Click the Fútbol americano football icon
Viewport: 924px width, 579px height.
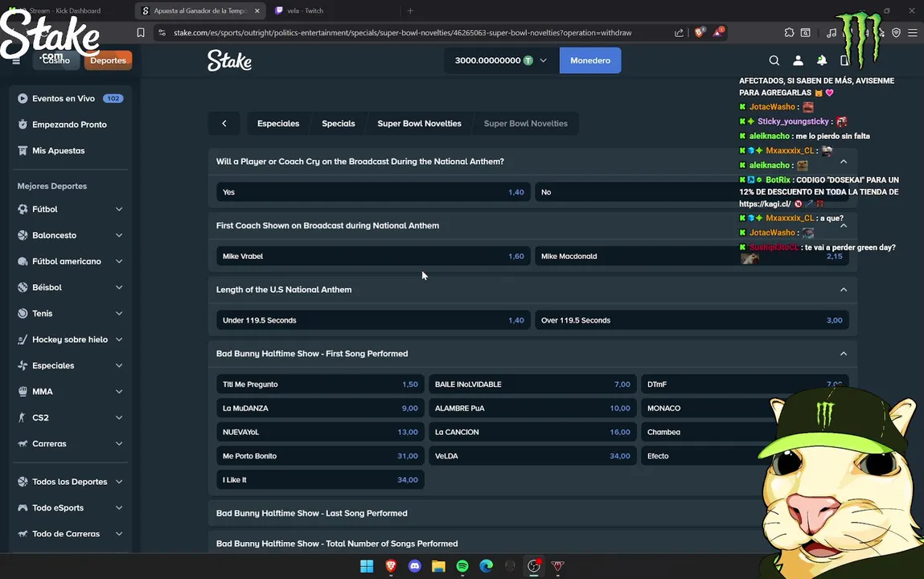pos(23,261)
